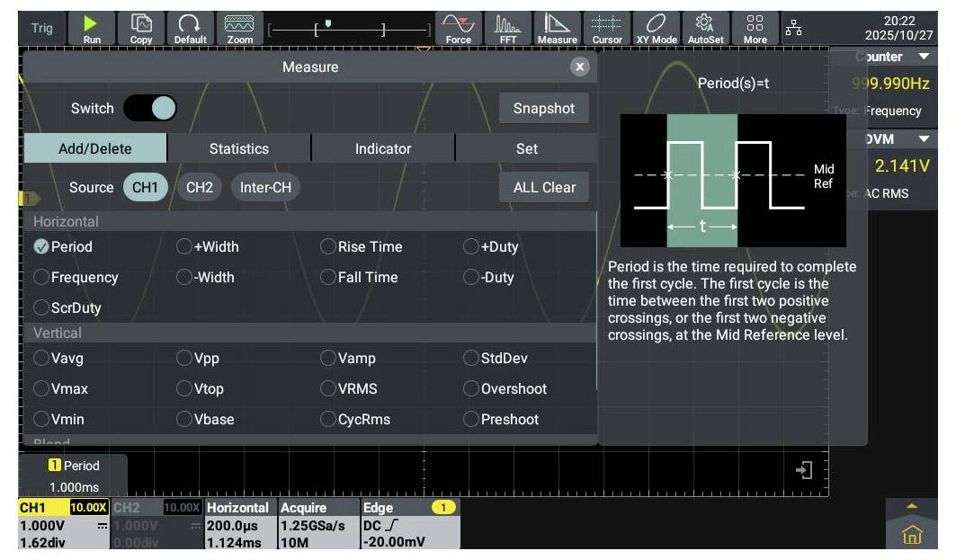Expand the Counter panel dropdown arrow
Image resolution: width=956 pixels, height=560 pixels.
tap(924, 57)
